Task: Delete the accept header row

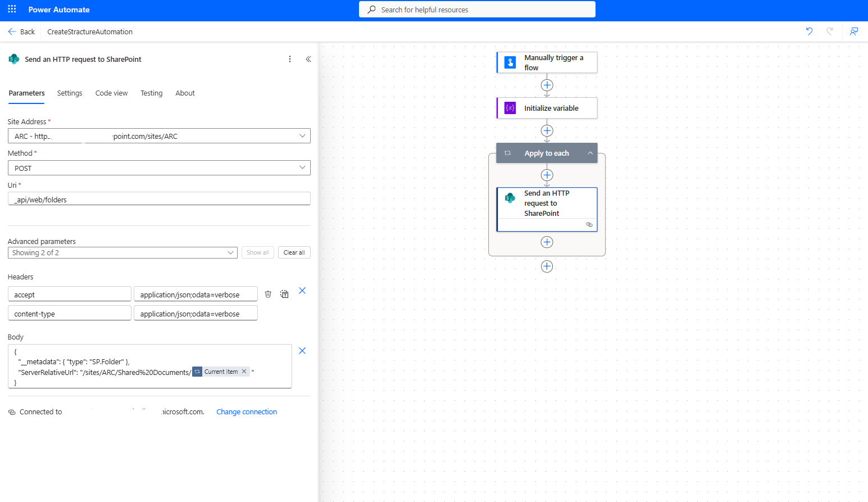Action: click(268, 294)
